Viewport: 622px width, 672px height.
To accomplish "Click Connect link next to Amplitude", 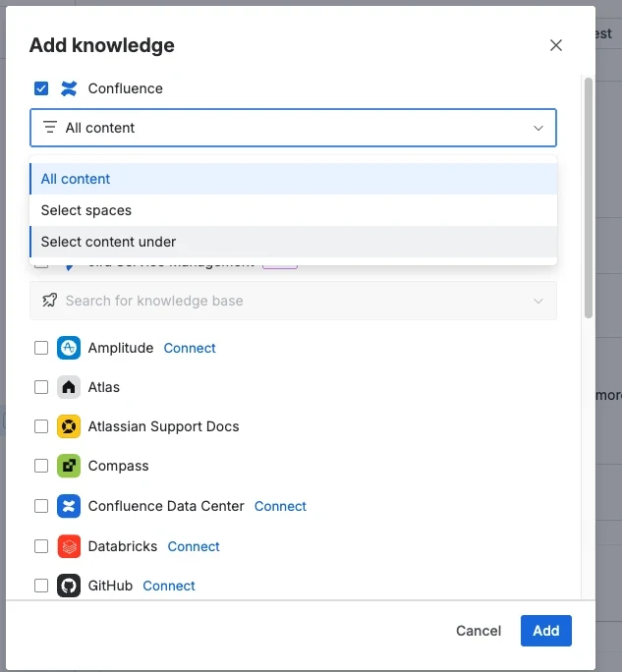I will click(x=190, y=348).
